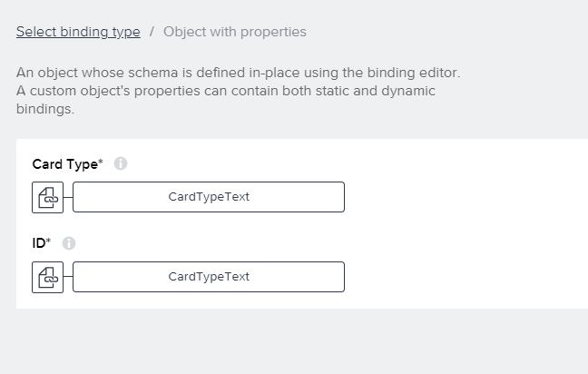Viewport: 588px width, 374px height.
Task: Show info tooltip next to ID
Action: point(69,243)
